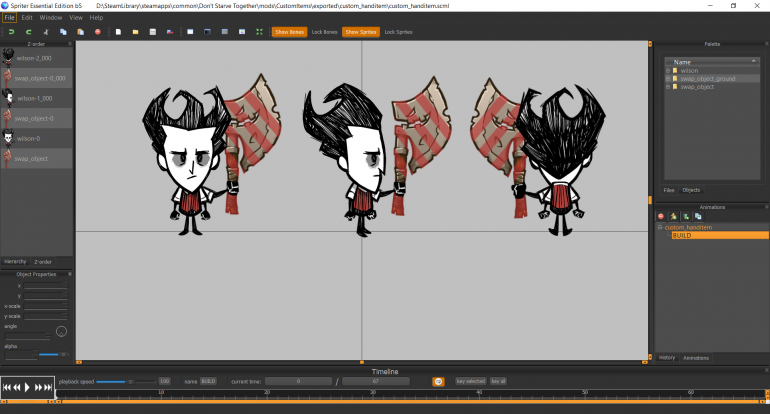Click the green zoom-to-fit icon

[259, 32]
